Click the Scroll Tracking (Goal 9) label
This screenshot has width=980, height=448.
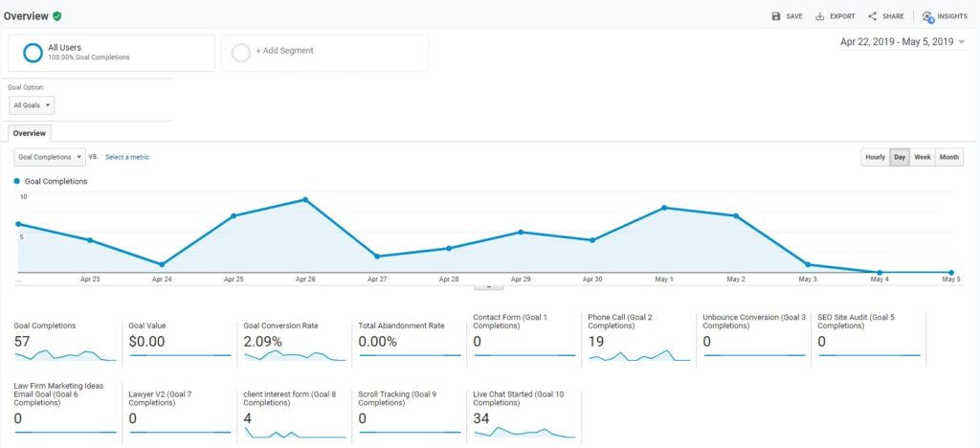click(397, 398)
